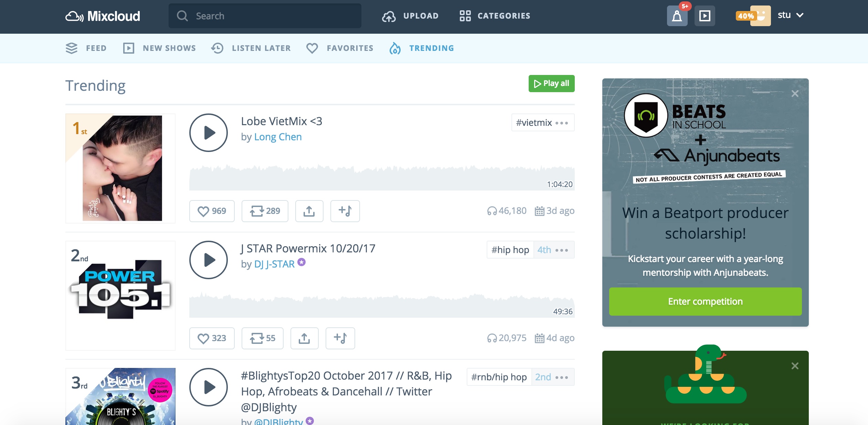Add J STAR Powermix to a playlist

[340, 338]
